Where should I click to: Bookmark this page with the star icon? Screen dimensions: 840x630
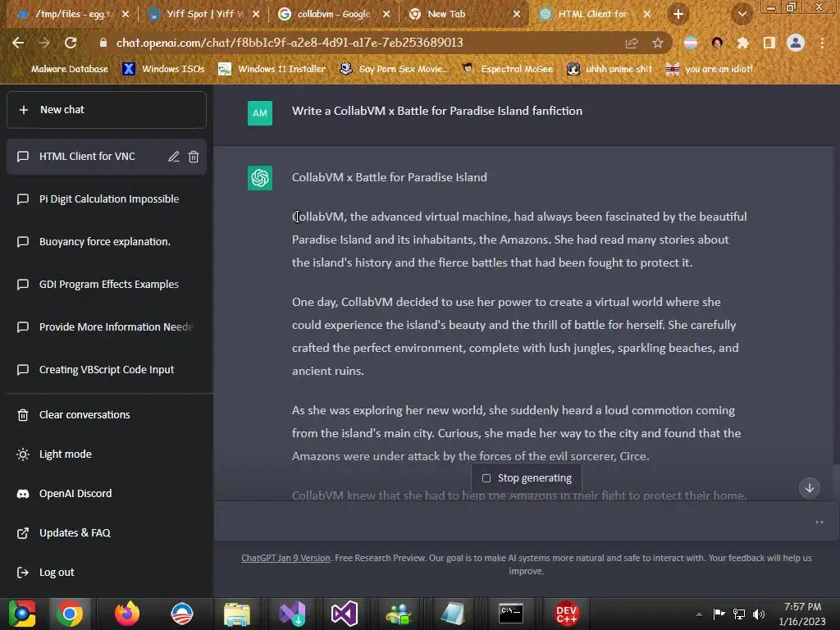658,43
